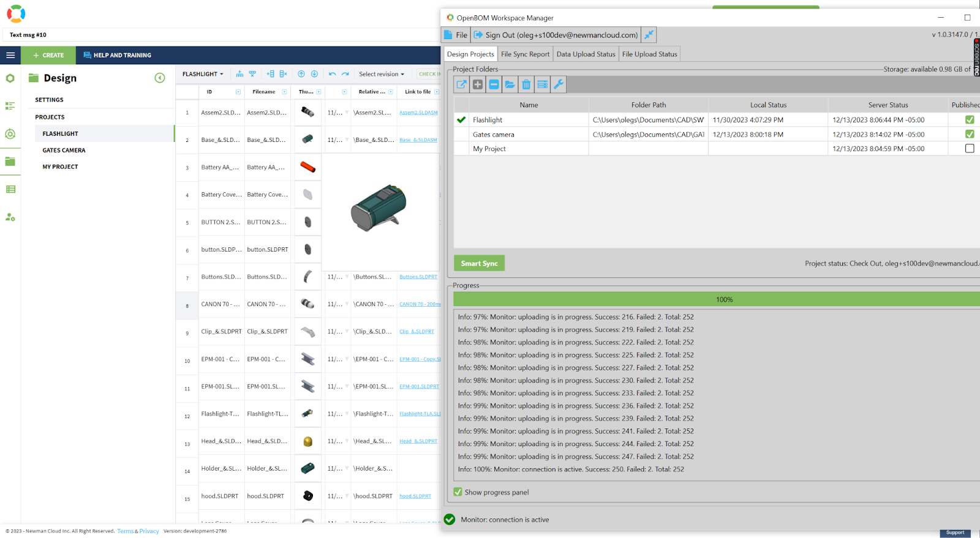Image resolution: width=980 pixels, height=538 pixels.
Task: Open the catalogs list icon in sidebar
Action: click(x=10, y=106)
